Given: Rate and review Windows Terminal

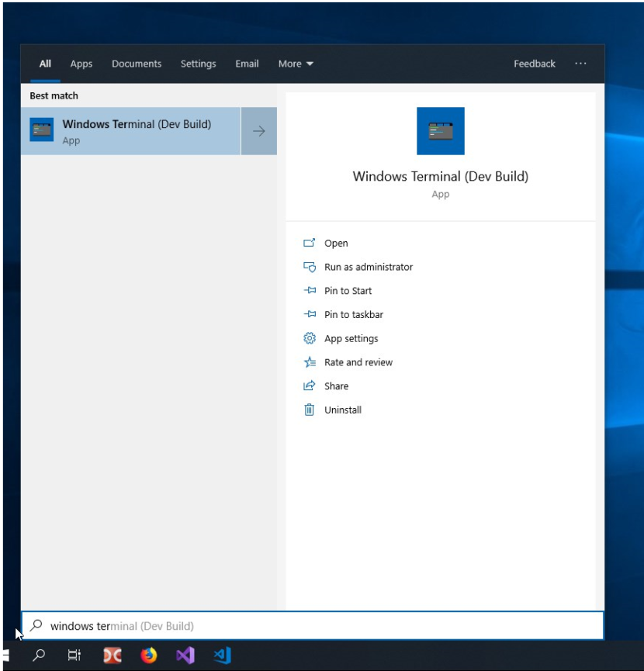Looking at the screenshot, I should 358,362.
